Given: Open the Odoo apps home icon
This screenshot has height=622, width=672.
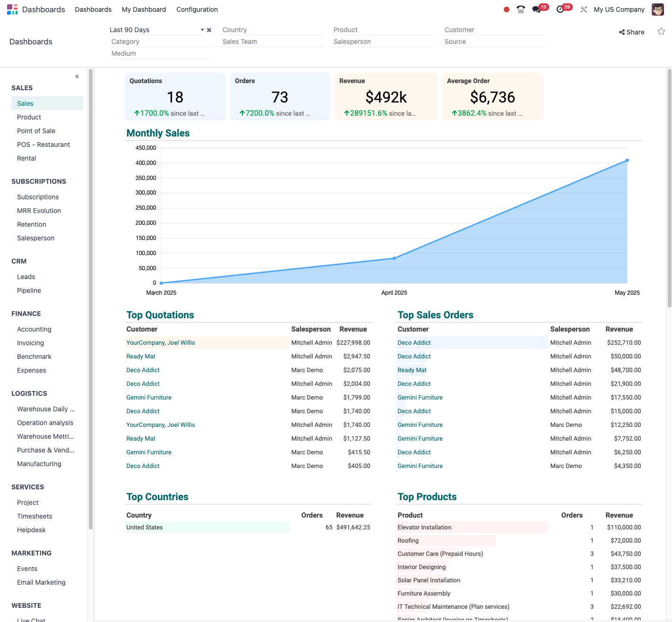Looking at the screenshot, I should click(12, 9).
